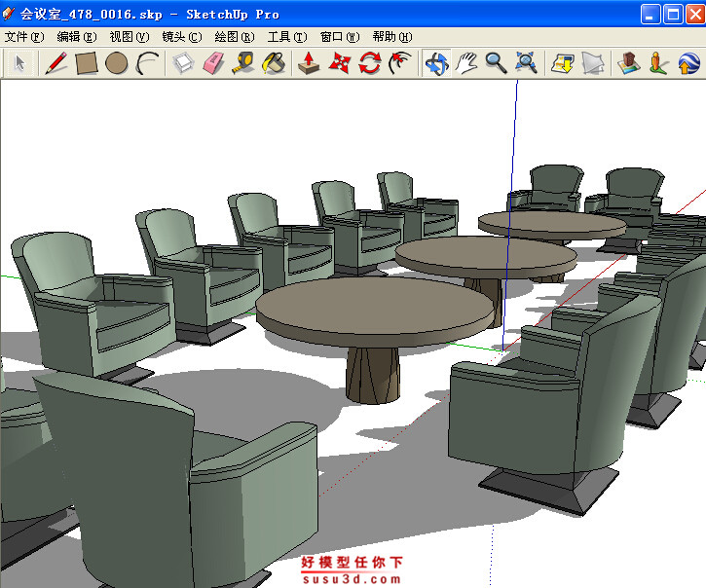Activate the Tape Measure tool
The width and height of the screenshot is (706, 588).
click(243, 63)
